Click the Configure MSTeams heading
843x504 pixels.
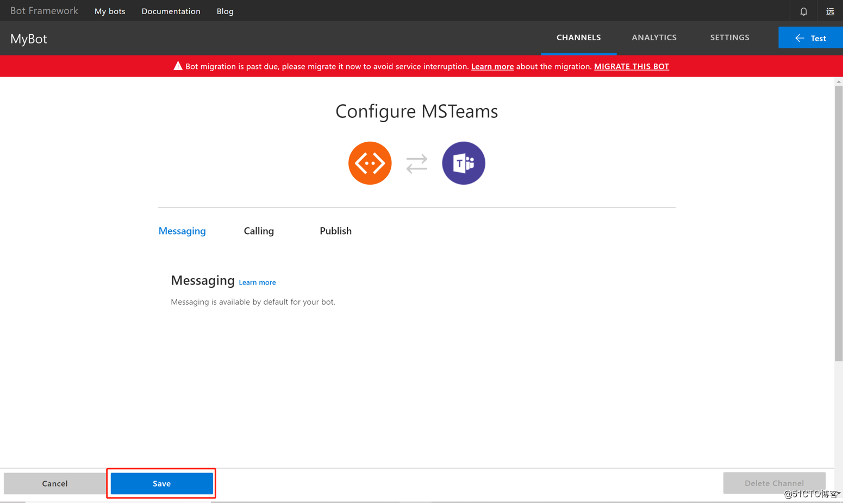tap(416, 111)
